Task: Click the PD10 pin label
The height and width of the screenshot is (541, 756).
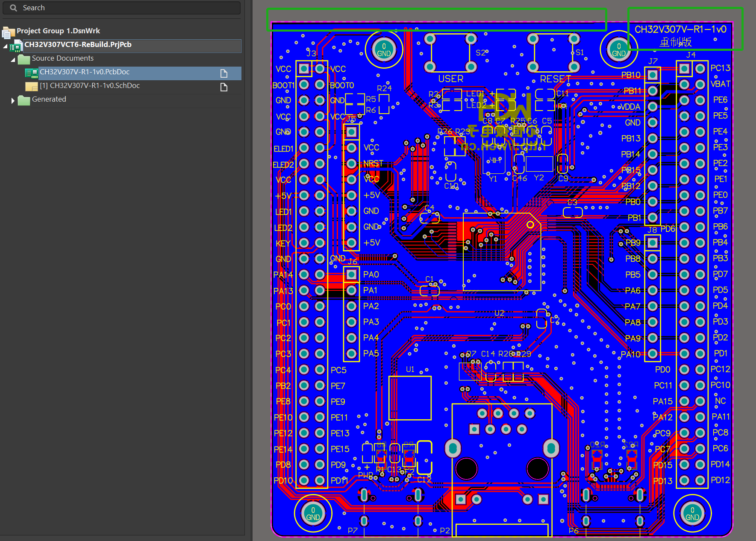Action: click(x=283, y=481)
